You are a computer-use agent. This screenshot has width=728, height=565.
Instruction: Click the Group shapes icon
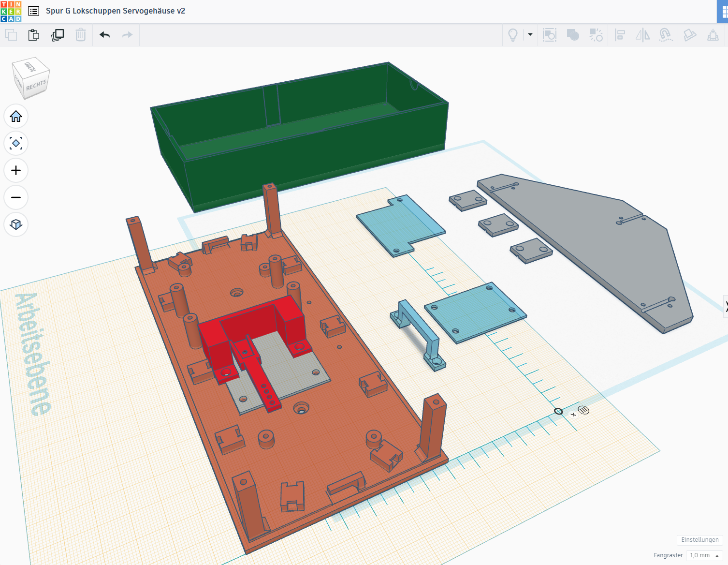pos(573,35)
